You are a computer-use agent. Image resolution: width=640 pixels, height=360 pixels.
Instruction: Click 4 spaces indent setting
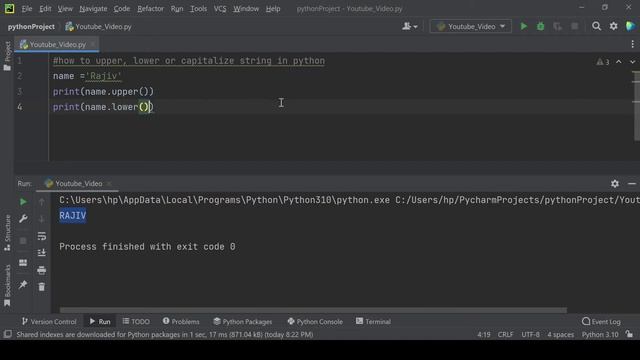tap(560, 335)
